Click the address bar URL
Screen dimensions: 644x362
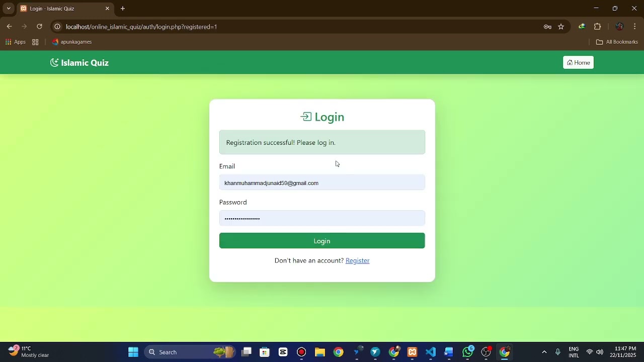[141, 27]
